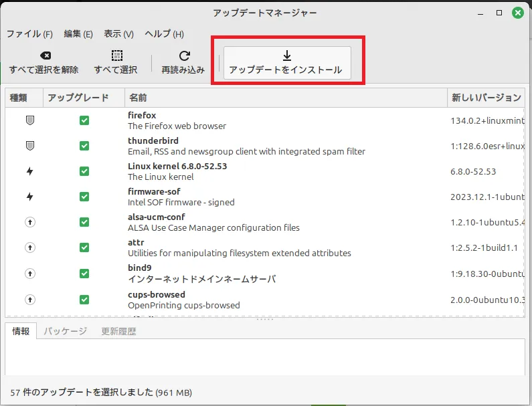
Task: Click the Install Updates (アップデートをインストール) download icon
Action: 287,56
